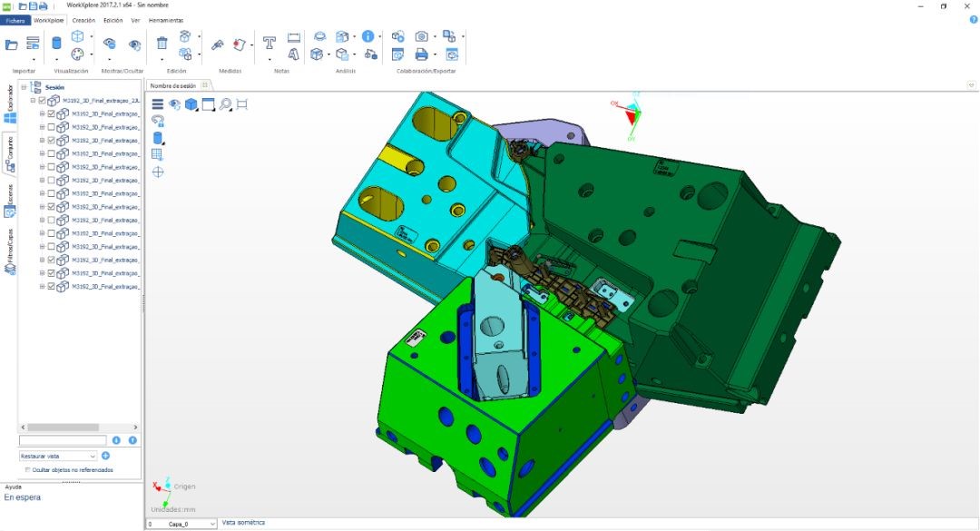980x531 pixels.
Task: Click the blue cylinder icon in Visualización
Action: click(56, 43)
